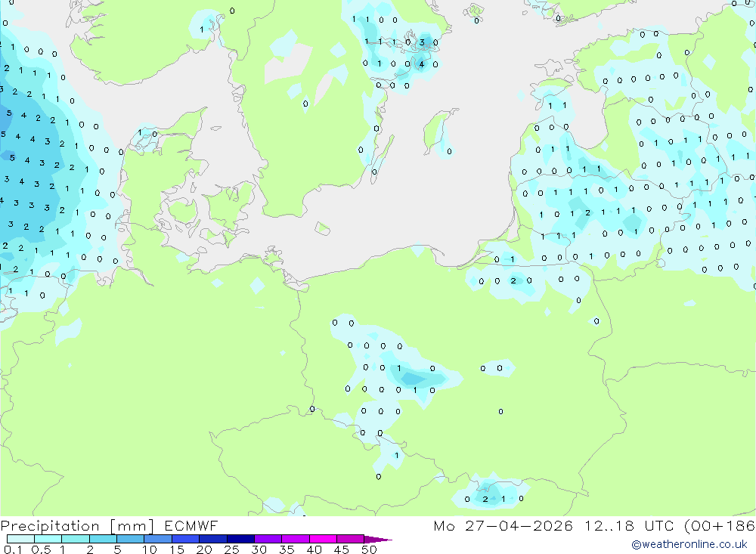Viewport: 756px width, 554px height.
Task: Select the 40–45 mm magenta legend box
Action: tap(323, 539)
